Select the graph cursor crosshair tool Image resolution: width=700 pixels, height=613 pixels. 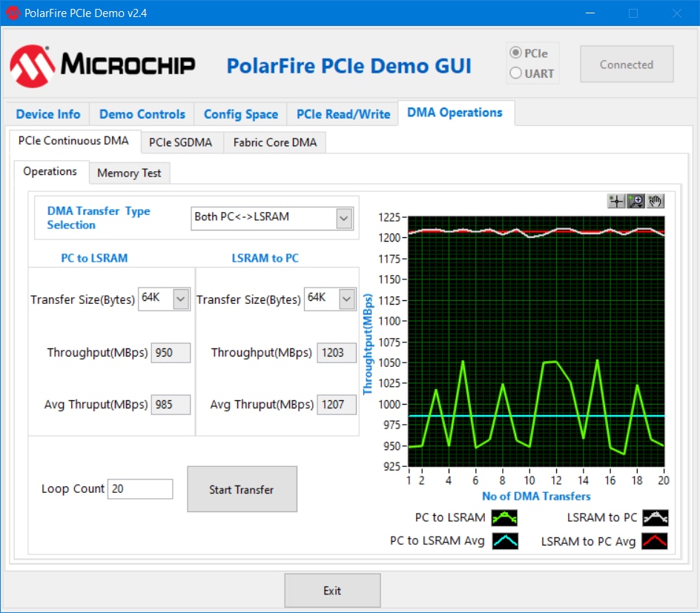pyautogui.click(x=616, y=201)
